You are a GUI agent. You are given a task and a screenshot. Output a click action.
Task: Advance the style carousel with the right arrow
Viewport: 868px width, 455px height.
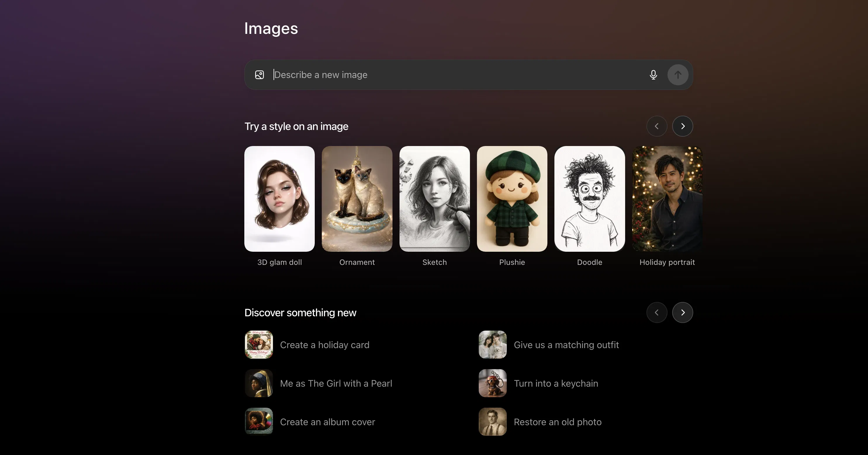point(682,126)
